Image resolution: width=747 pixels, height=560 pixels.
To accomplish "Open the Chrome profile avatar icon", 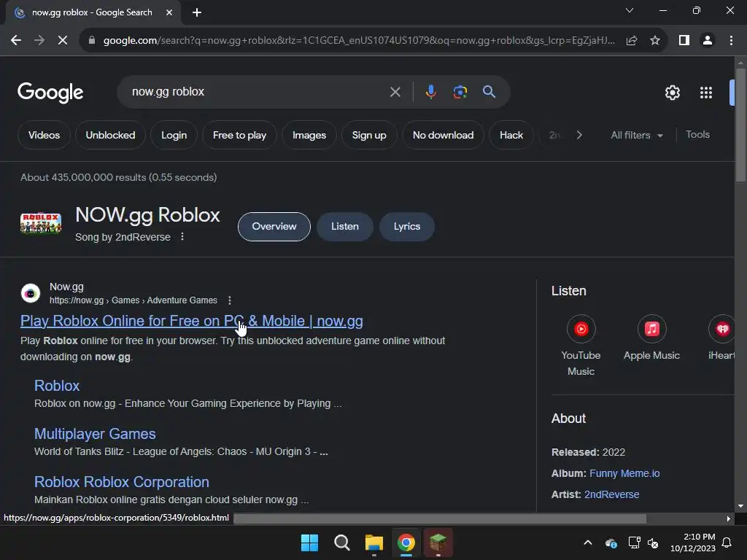I will (708, 41).
